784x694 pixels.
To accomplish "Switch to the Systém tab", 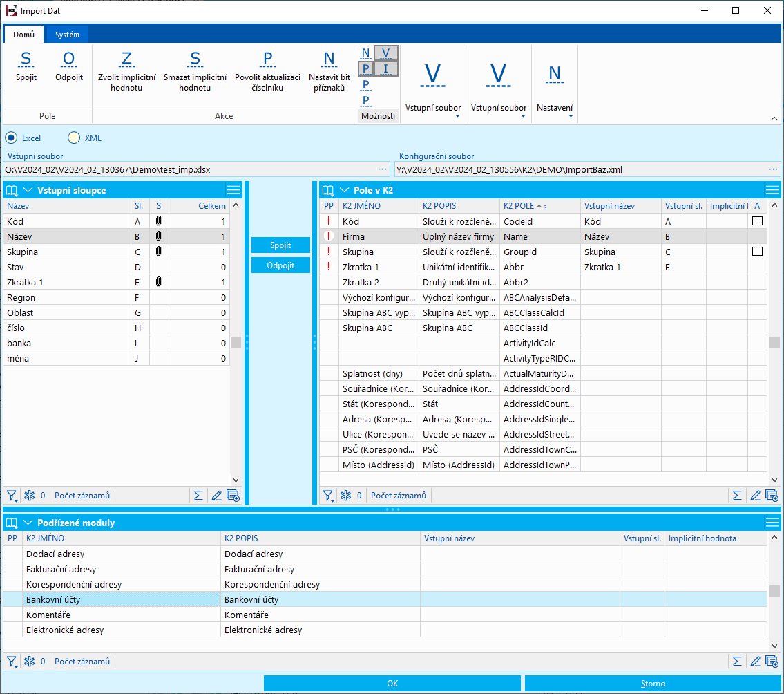I will click(67, 35).
